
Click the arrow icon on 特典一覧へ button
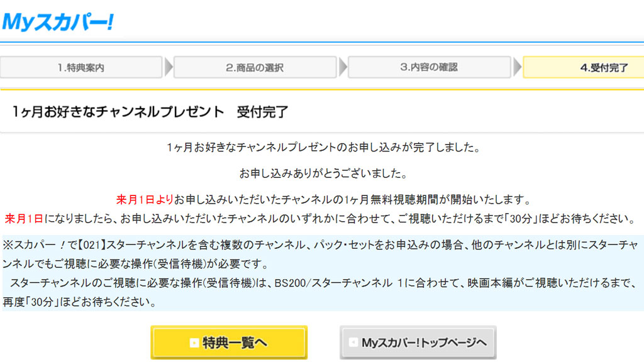click(x=194, y=343)
